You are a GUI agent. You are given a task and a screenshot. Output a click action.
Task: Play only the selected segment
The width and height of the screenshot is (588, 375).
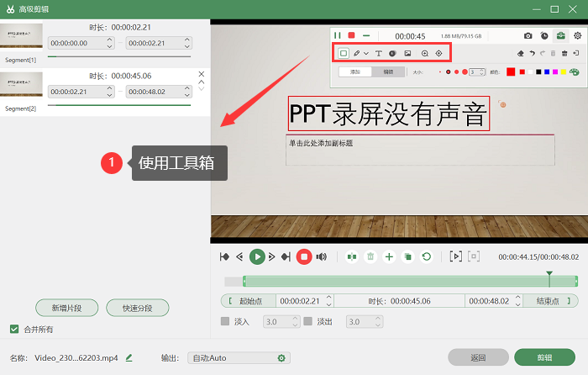coord(455,256)
